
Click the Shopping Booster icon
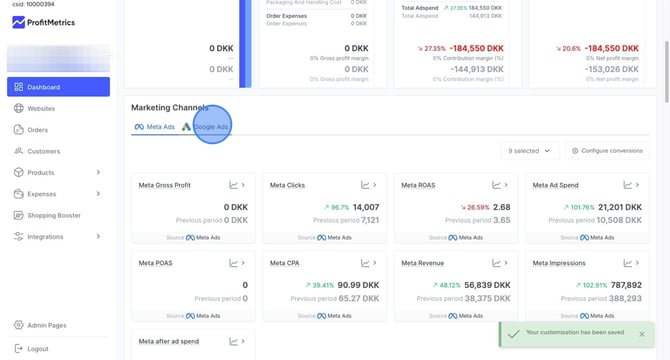click(x=18, y=215)
